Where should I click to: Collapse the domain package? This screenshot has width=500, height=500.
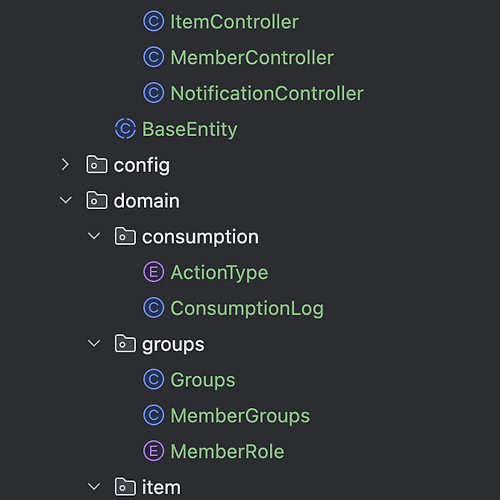click(65, 200)
